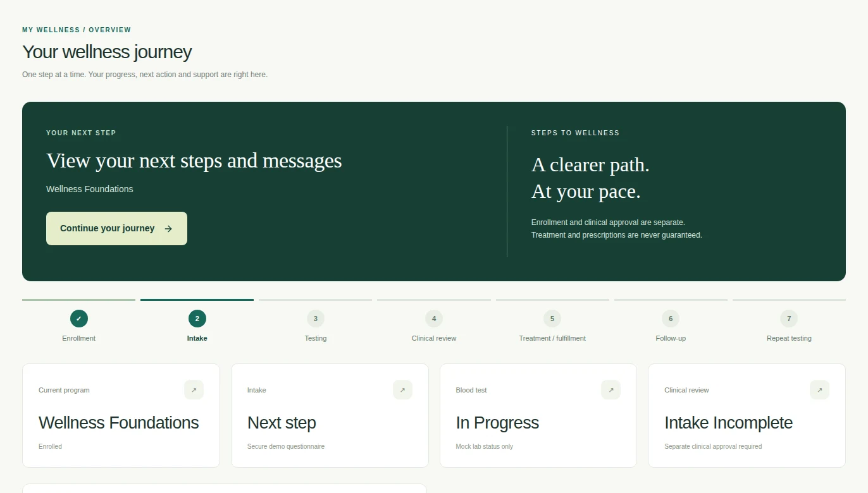Open the In Progress blood test title

[x=497, y=422]
